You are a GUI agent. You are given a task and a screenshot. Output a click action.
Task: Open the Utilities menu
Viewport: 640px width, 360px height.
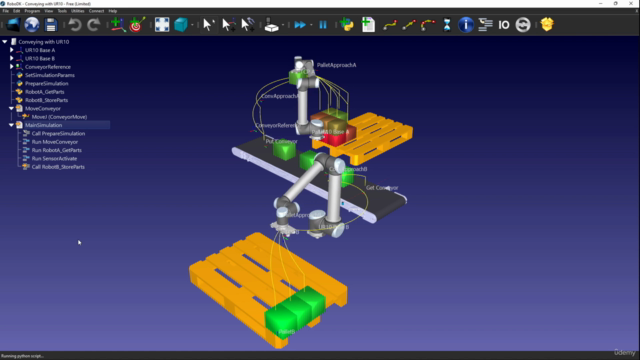tap(78, 11)
